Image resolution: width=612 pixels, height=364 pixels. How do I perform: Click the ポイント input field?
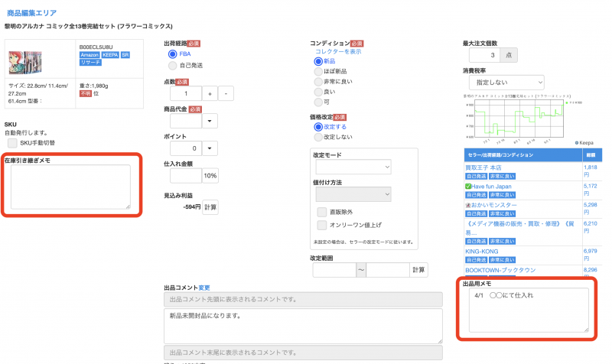pos(186,148)
